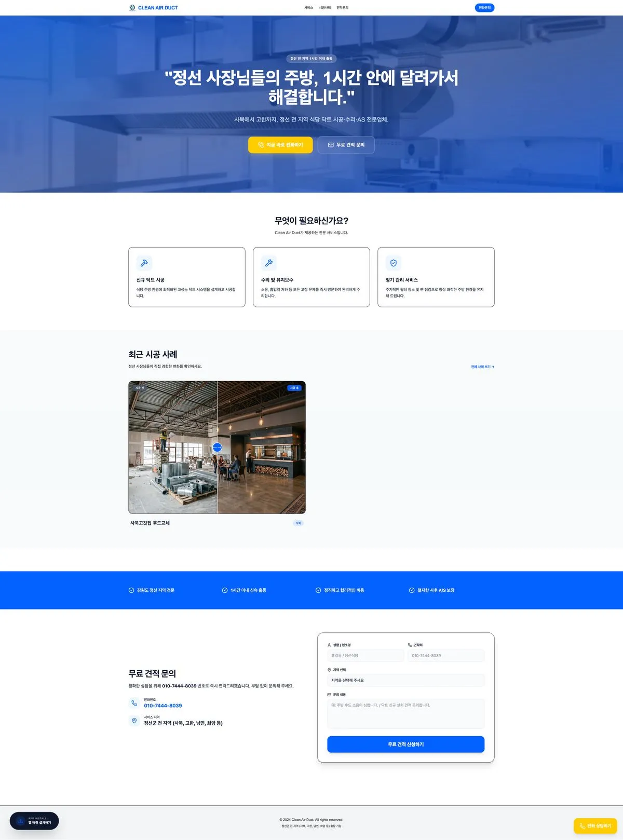Open the 시공사례 nav menu item
The image size is (623, 840).
[324, 8]
